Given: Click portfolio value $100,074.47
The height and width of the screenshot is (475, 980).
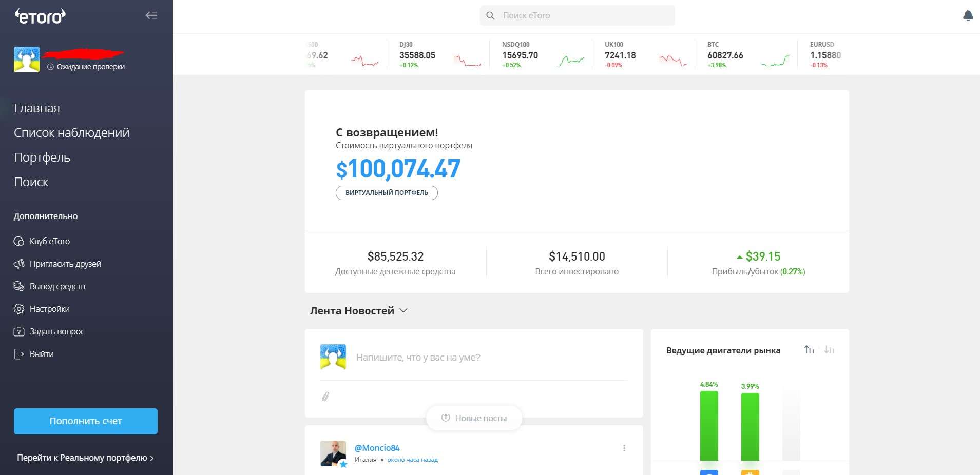Looking at the screenshot, I should 398,169.
